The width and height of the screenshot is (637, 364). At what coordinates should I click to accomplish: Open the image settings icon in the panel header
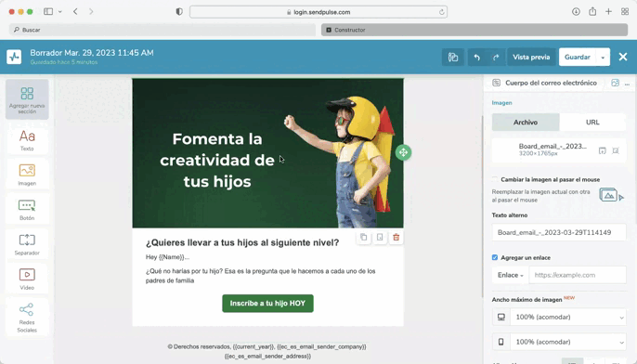[615, 83]
